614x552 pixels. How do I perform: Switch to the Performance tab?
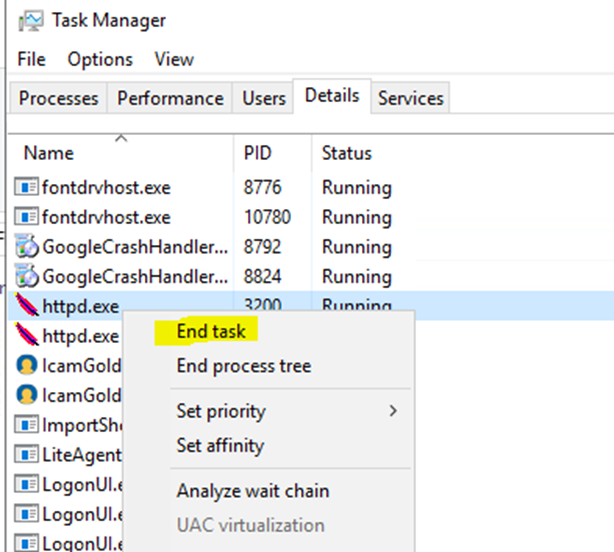170,98
